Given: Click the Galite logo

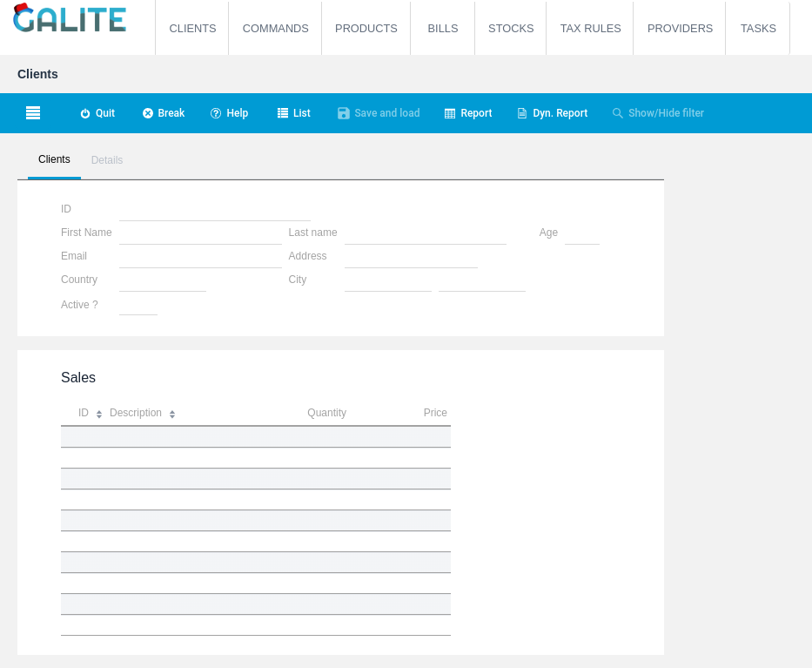Looking at the screenshot, I should pyautogui.click(x=70, y=18).
